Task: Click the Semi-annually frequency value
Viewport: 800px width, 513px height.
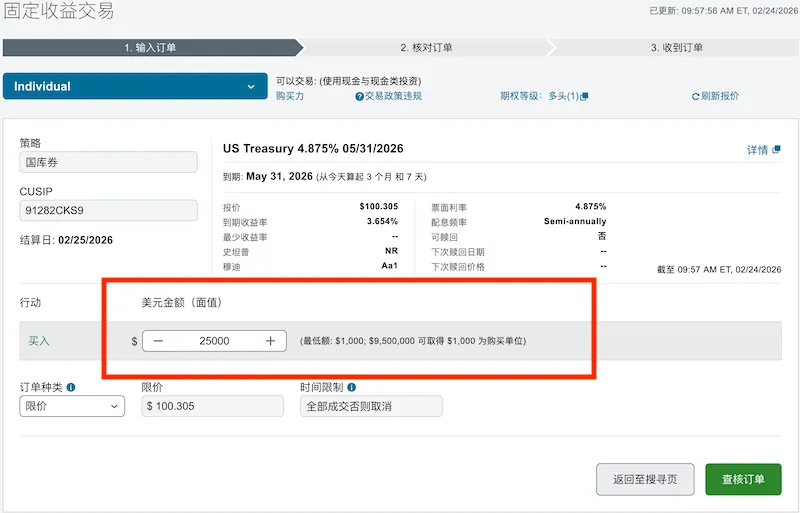Action: click(575, 221)
